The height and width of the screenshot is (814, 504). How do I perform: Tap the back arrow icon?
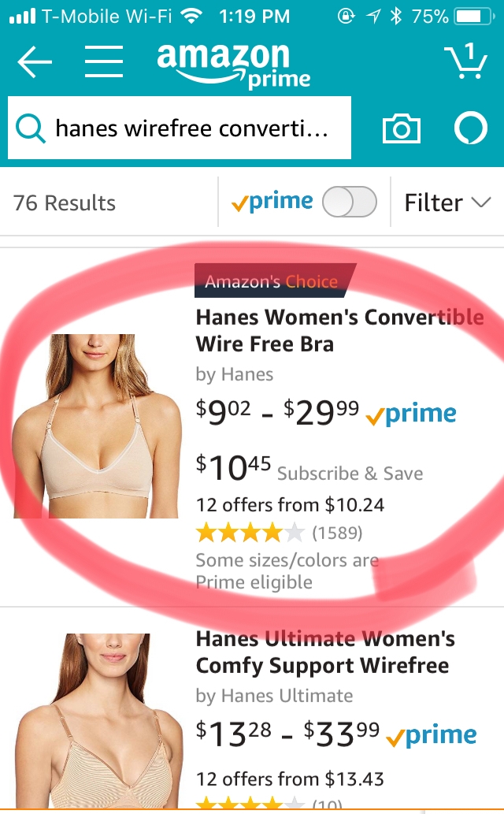click(35, 61)
